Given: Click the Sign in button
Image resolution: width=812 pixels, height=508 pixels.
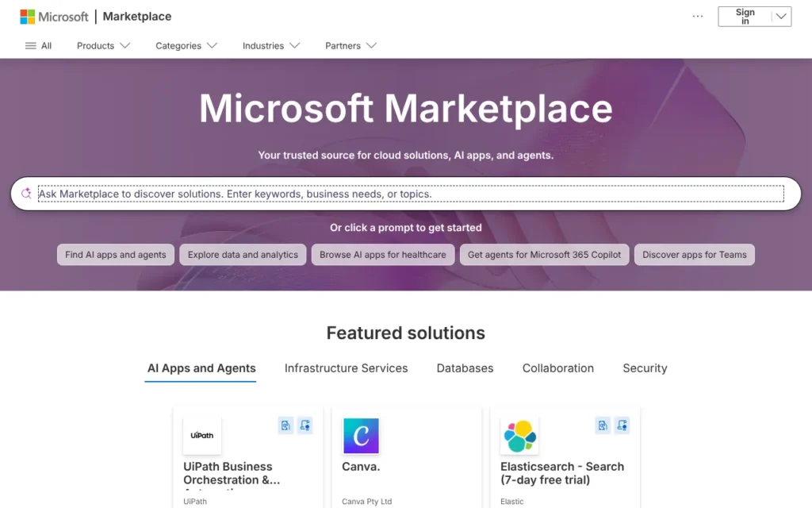Looking at the screenshot, I should coord(745,17).
